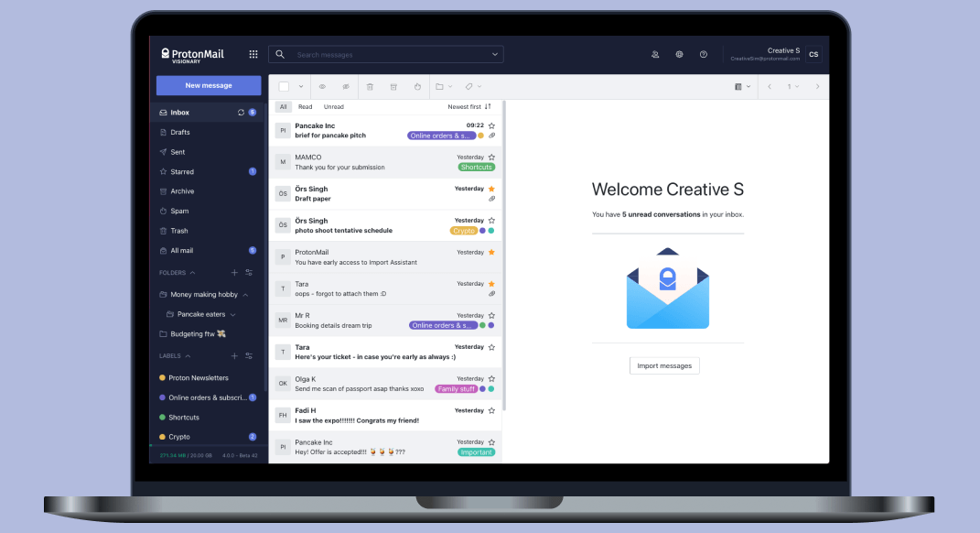Open the contacts icon in header
Viewport: 980px width, 533px height.
point(655,54)
